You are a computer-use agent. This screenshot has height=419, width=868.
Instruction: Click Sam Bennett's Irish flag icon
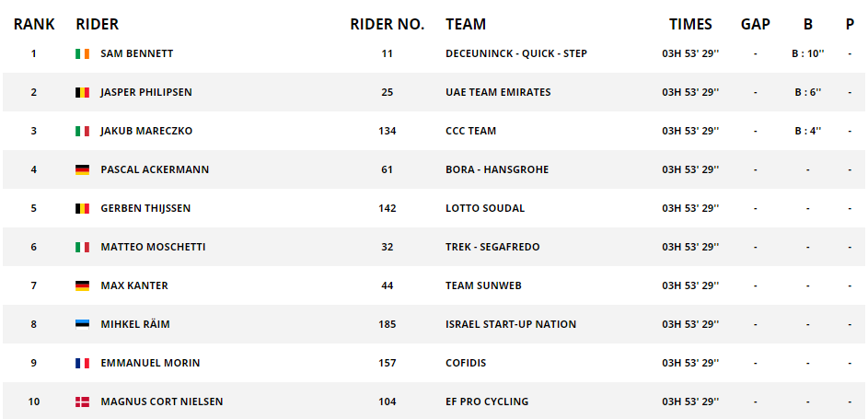83,53
